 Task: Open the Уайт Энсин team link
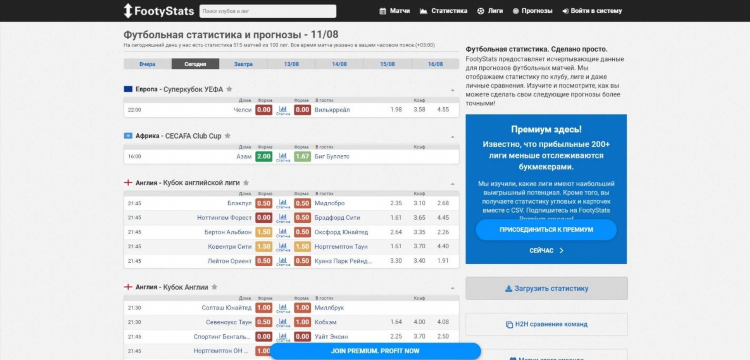click(331, 337)
